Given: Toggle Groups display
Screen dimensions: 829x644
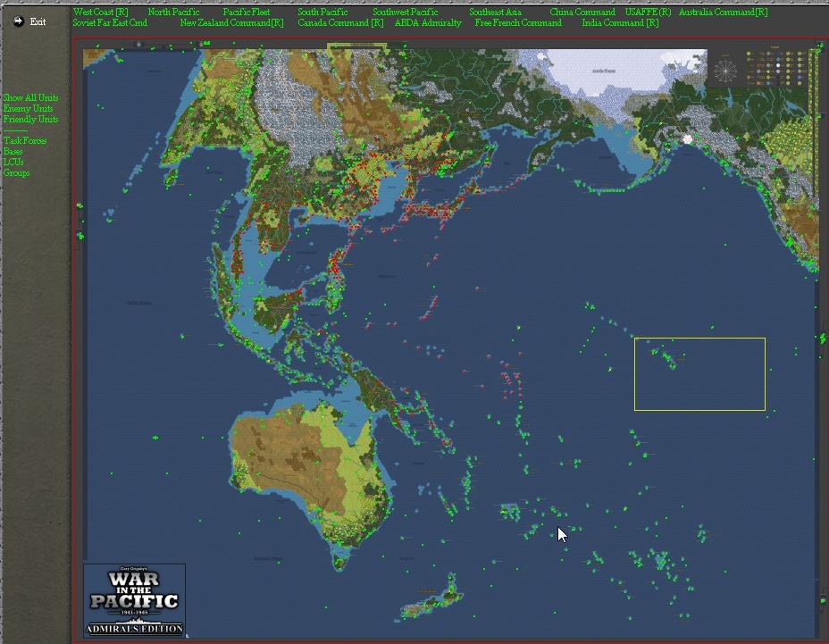Looking at the screenshot, I should [x=16, y=173].
